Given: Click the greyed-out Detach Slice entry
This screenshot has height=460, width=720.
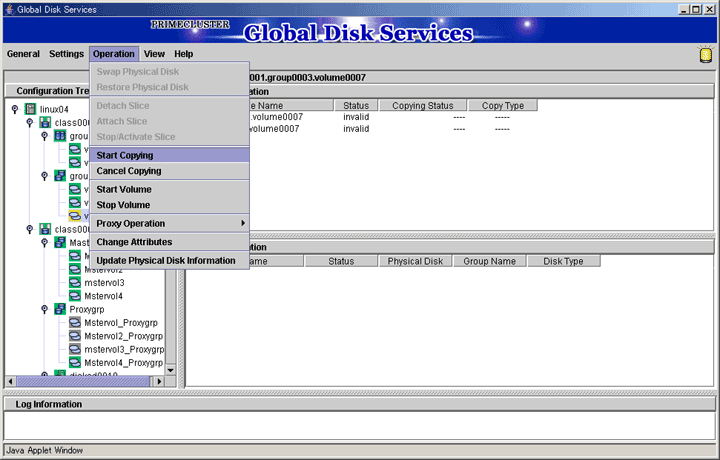Looking at the screenshot, I should (x=170, y=106).
